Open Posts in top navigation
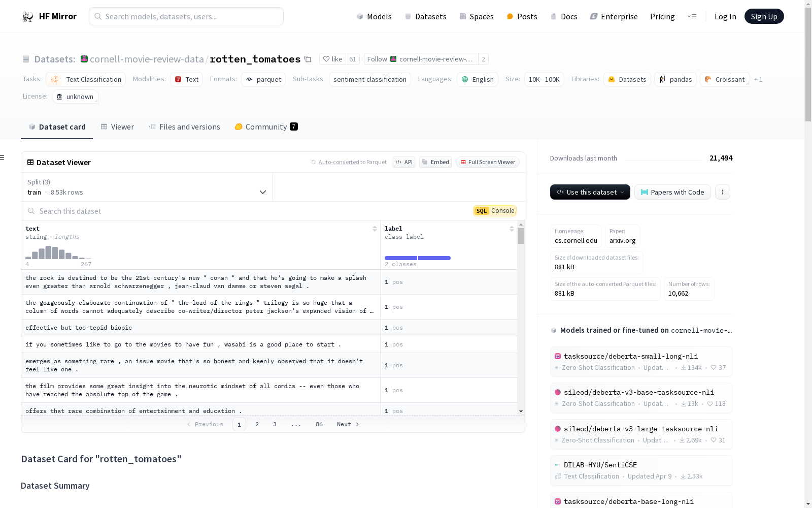812x508 pixels. (522, 16)
